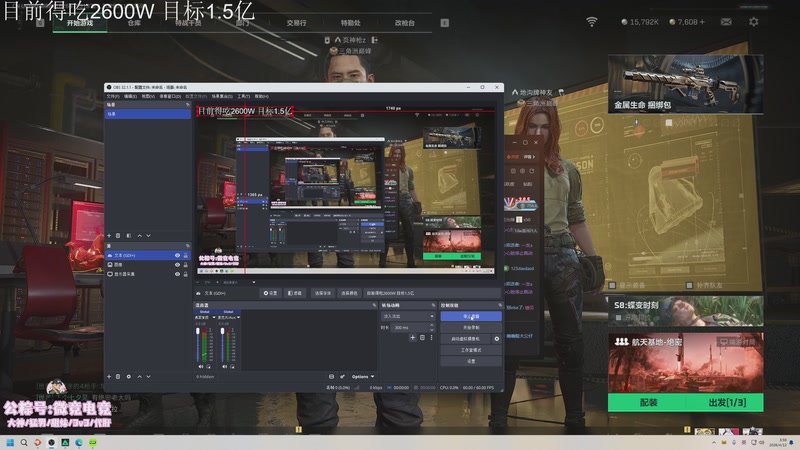Open scene filters icon in Scenes panel
Image resolution: width=800 pixels, height=450 pixels.
pos(129,236)
